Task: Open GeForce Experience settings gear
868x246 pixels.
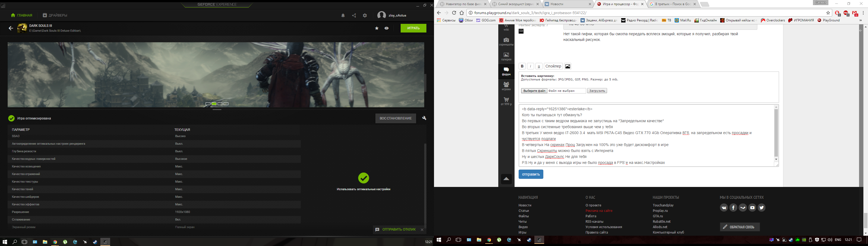Action: coord(365,15)
